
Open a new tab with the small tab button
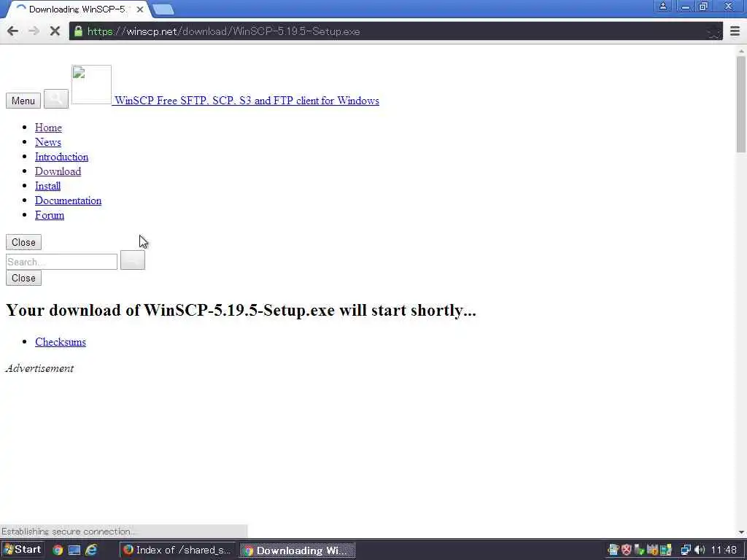click(163, 9)
